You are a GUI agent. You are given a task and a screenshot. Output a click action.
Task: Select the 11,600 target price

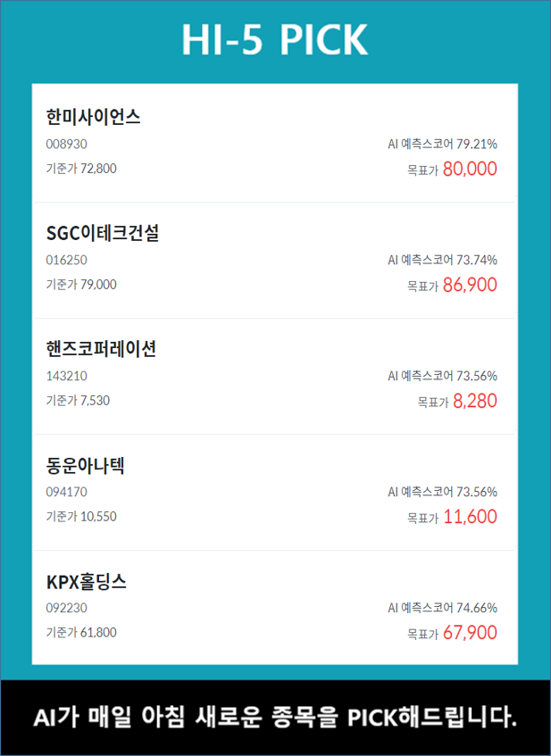tap(469, 518)
